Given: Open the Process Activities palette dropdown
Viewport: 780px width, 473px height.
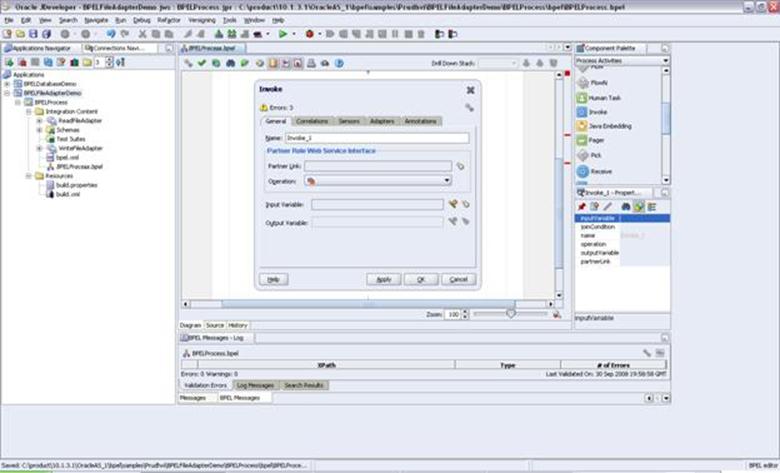Looking at the screenshot, I should click(666, 61).
